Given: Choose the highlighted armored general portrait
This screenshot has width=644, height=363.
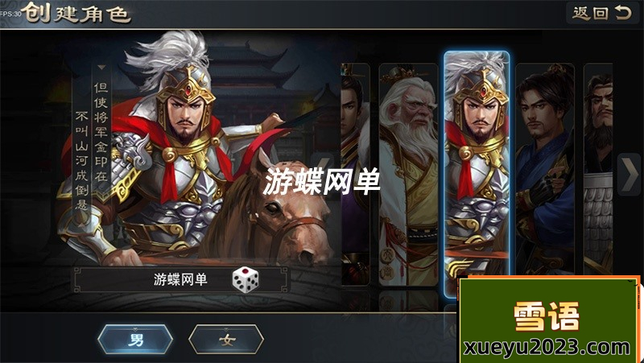Looking at the screenshot, I should point(477,172).
